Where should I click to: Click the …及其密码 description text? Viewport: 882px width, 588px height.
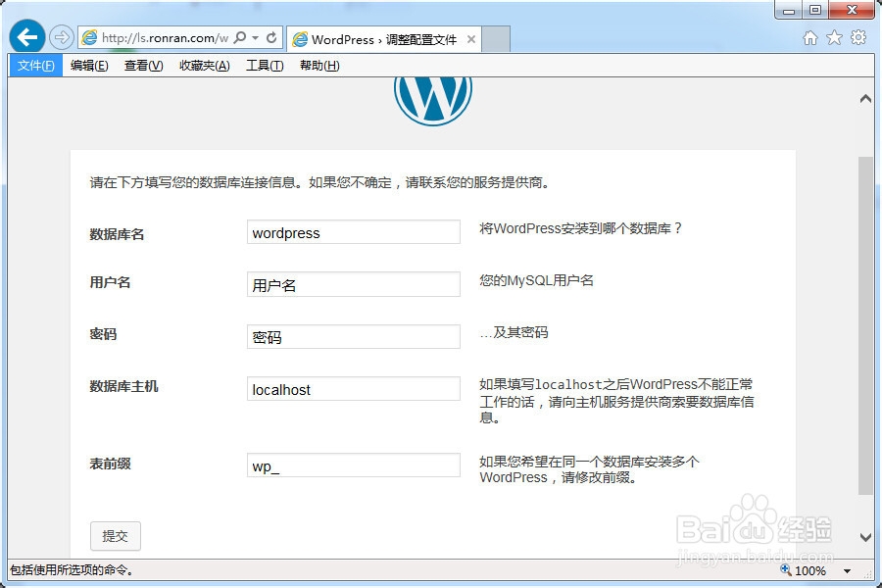[514, 332]
